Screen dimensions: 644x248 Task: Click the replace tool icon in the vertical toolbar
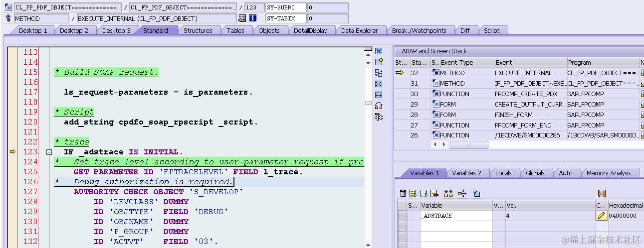[x=379, y=73]
